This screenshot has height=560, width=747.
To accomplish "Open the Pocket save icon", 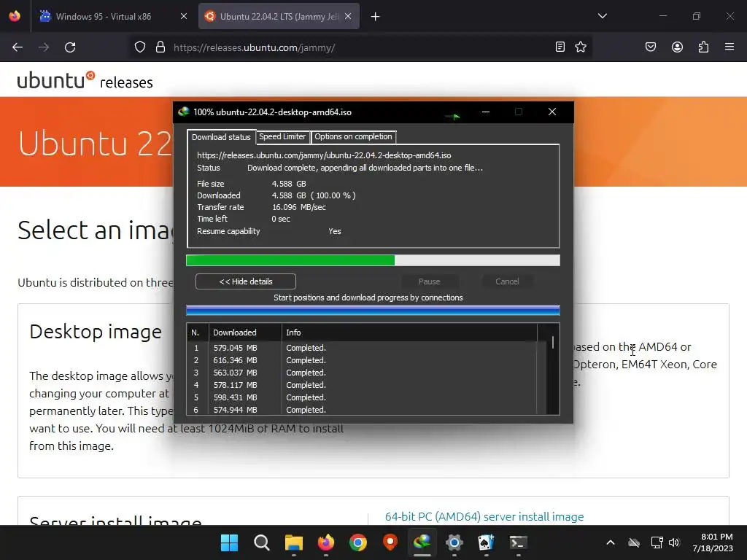I will (651, 47).
